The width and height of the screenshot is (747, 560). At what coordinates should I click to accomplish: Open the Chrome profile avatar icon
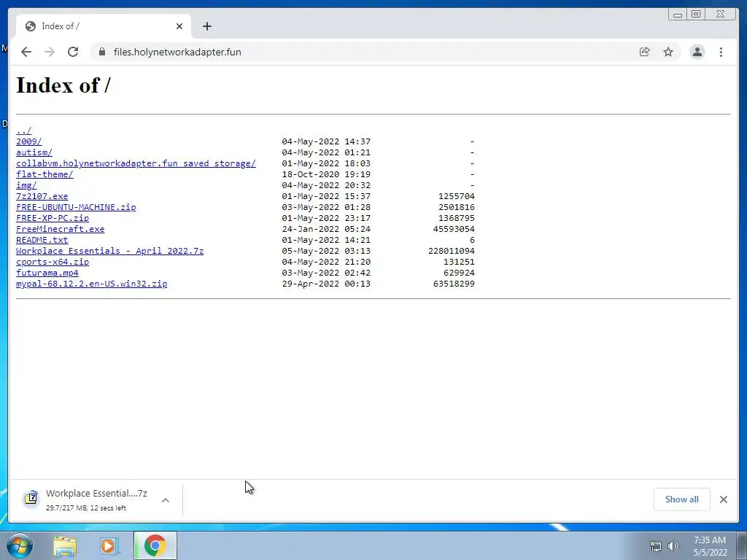click(x=697, y=52)
